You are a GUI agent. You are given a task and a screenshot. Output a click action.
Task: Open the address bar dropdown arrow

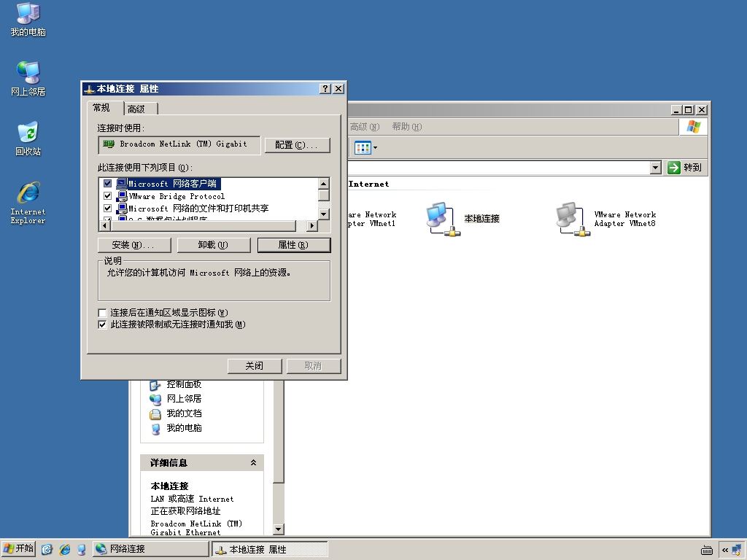(656, 167)
